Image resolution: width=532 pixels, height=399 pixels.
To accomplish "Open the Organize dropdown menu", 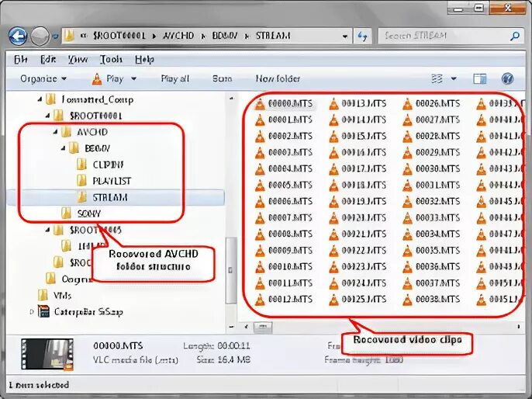I will [x=43, y=78].
